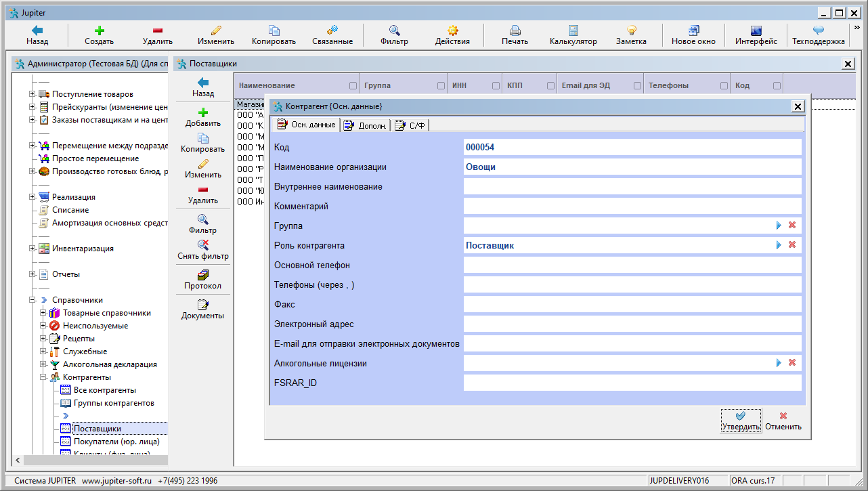868x491 pixels.
Task: Switch to the Осн. данные tab
Action: (x=305, y=125)
